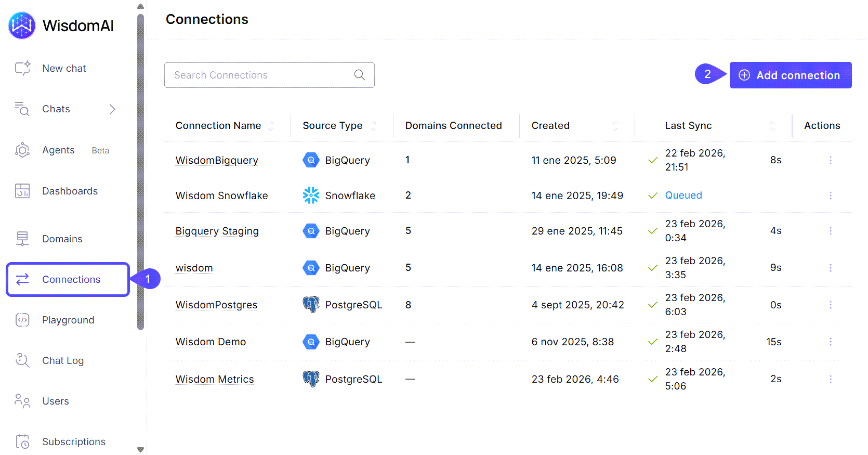The image size is (868, 455).
Task: Sort by Connection Name column
Action: tap(271, 125)
